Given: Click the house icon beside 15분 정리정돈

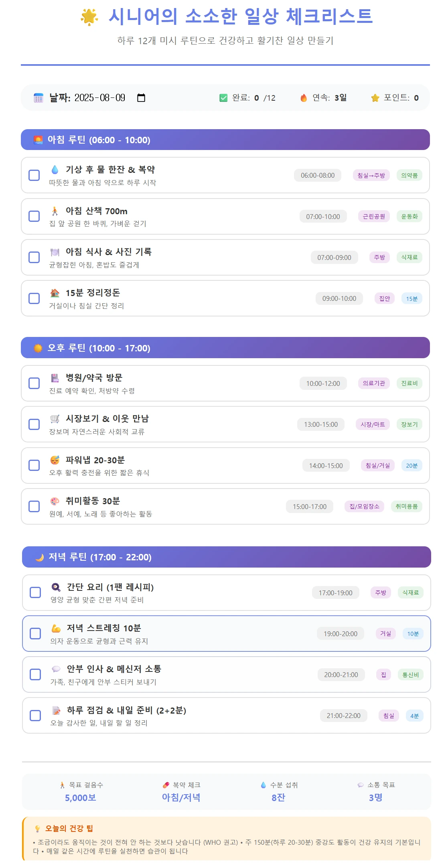Looking at the screenshot, I should (55, 293).
